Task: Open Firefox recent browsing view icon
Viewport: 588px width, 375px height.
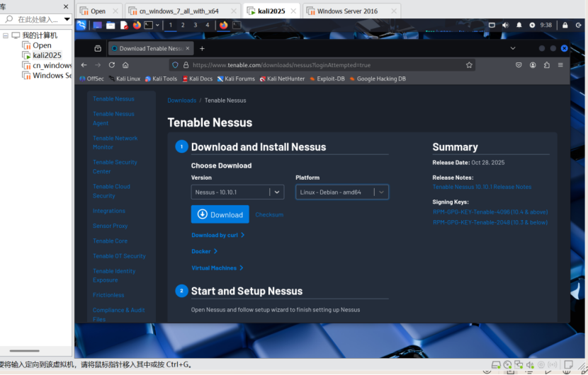Action: (x=98, y=48)
